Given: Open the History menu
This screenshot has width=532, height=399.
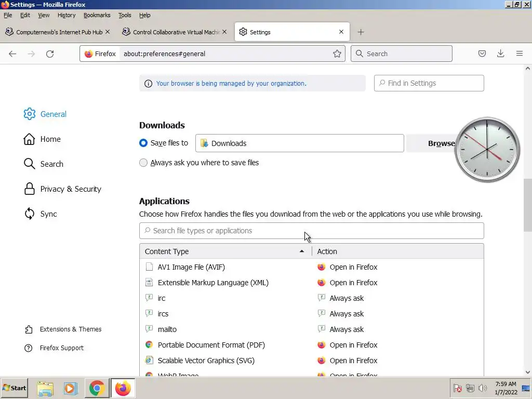Looking at the screenshot, I should [66, 15].
